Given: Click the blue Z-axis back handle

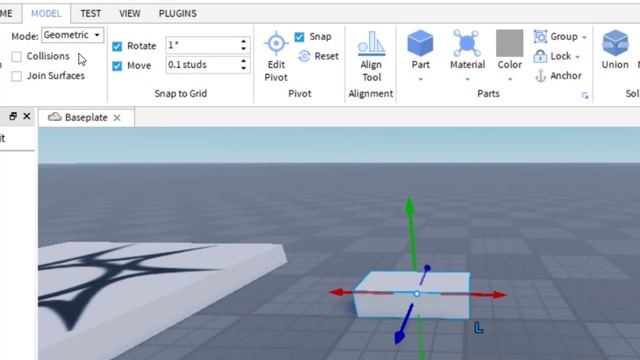Looking at the screenshot, I should 427,268.
